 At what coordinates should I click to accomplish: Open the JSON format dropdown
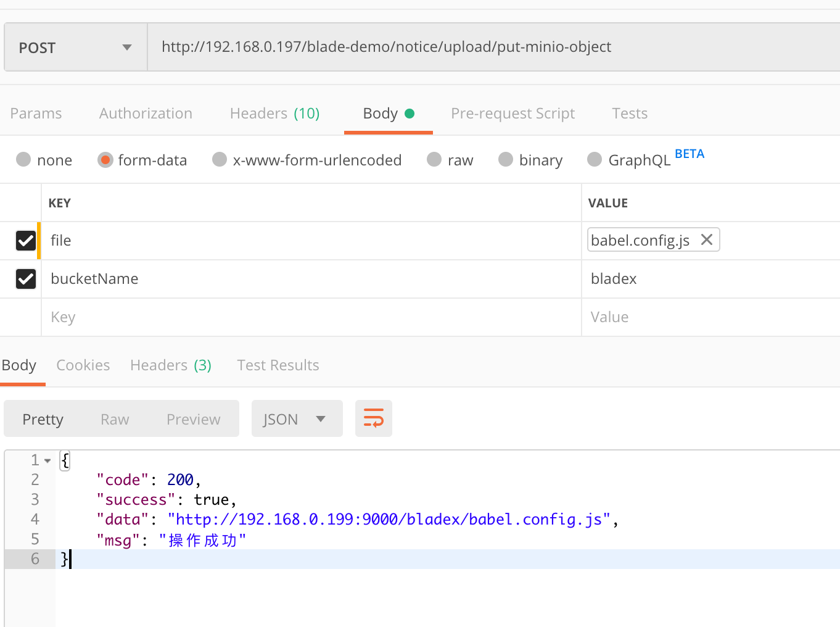pos(297,419)
